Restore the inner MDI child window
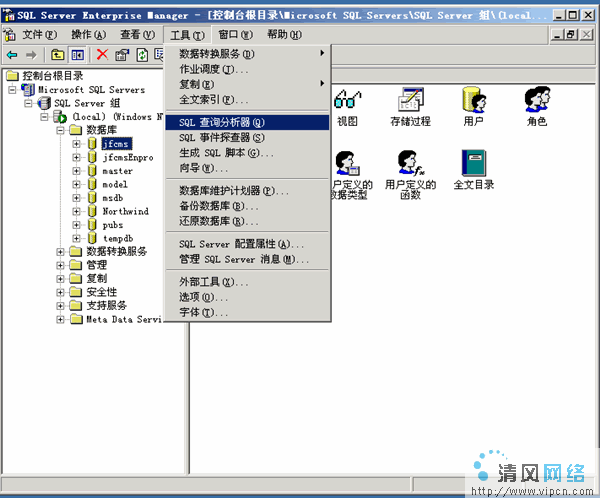 pos(572,35)
